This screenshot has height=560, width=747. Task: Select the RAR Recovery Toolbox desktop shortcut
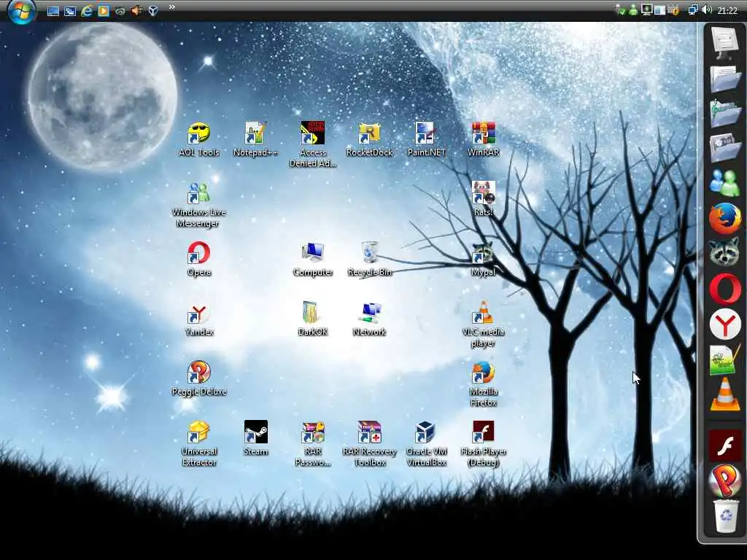[x=369, y=444]
